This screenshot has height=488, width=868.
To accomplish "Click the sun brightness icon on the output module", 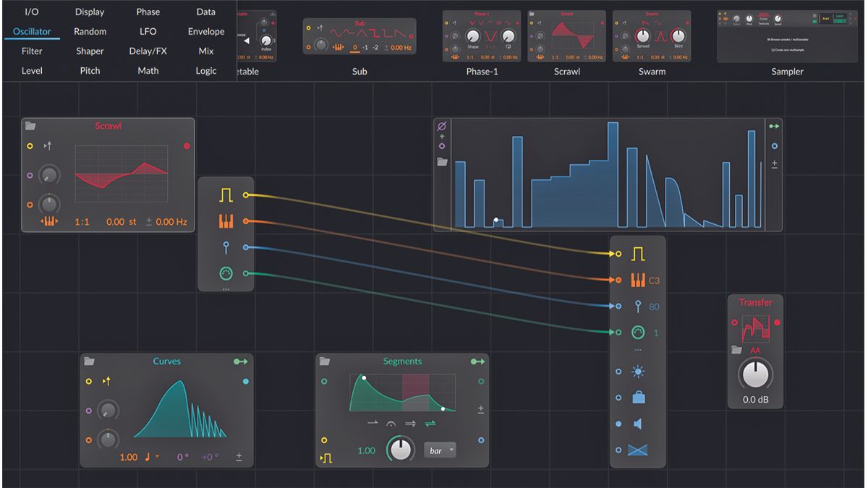I will pos(637,371).
